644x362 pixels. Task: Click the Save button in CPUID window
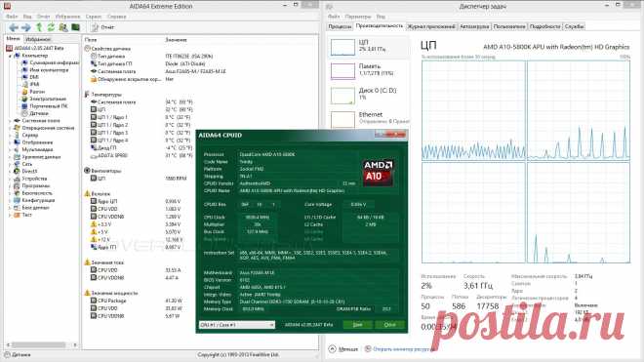point(358,325)
